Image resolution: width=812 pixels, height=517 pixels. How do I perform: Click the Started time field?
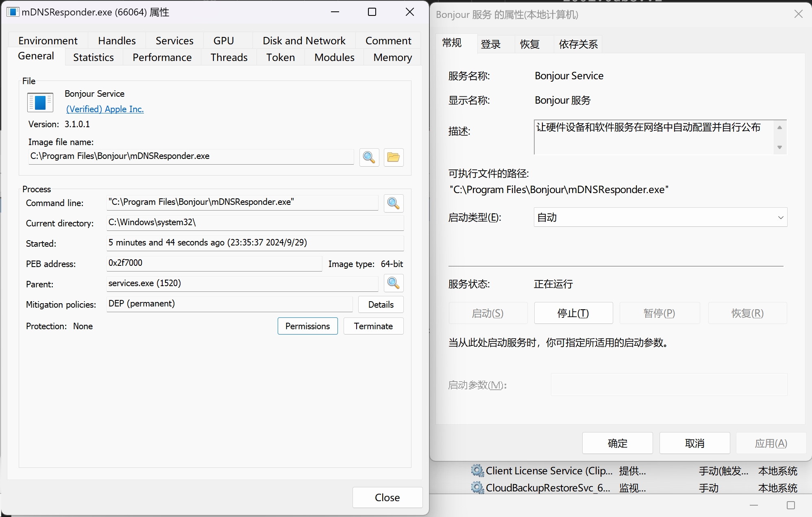(255, 243)
